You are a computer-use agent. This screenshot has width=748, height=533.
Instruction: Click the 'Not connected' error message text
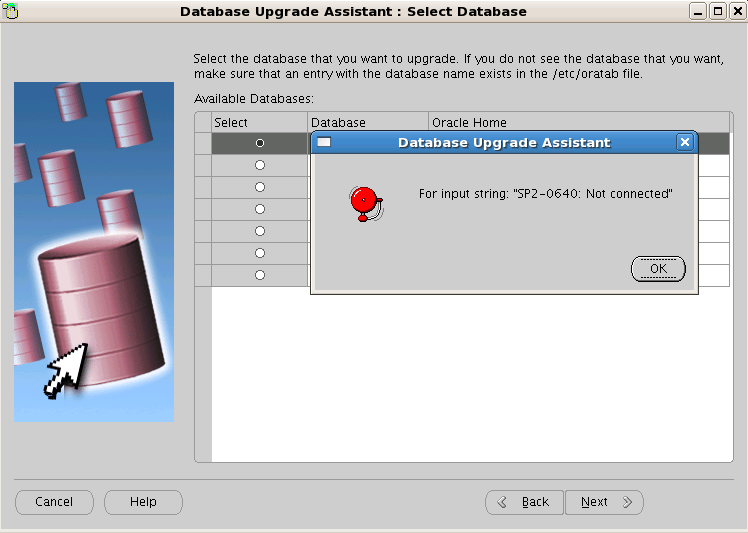(545, 194)
